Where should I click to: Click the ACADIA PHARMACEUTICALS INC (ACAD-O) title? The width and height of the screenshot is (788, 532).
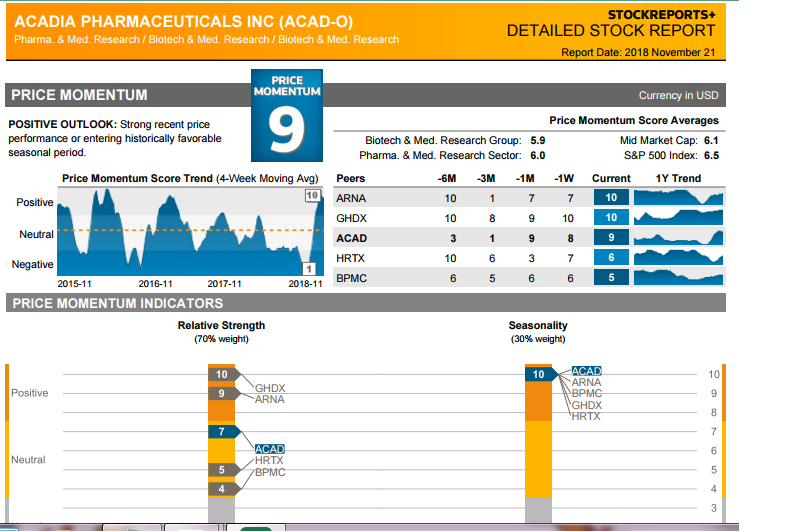(183, 22)
